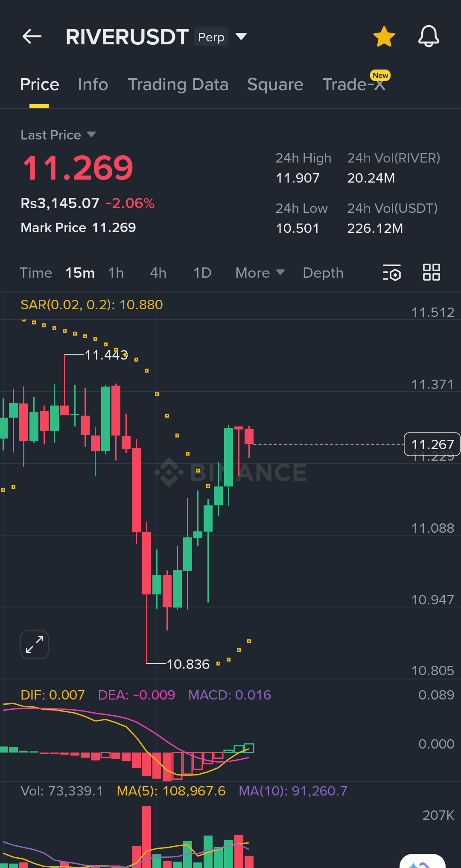461x868 pixels.
Task: Open the More timeframes dropdown
Action: 260,273
